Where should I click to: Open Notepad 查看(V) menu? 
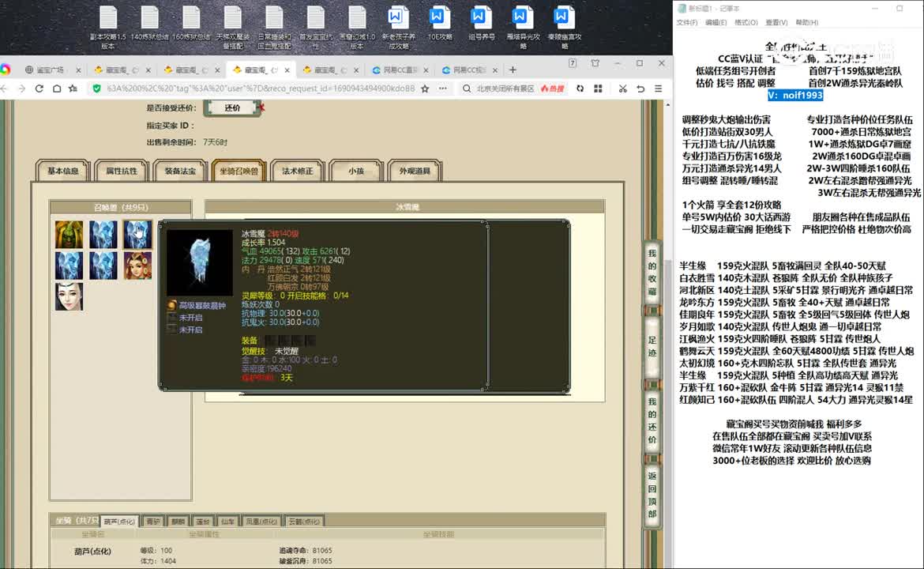click(776, 22)
